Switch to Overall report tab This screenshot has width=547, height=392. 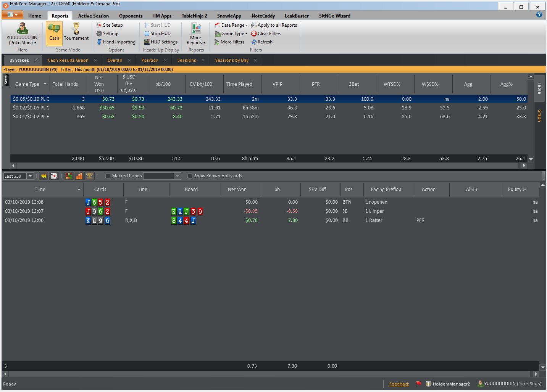(x=115, y=60)
